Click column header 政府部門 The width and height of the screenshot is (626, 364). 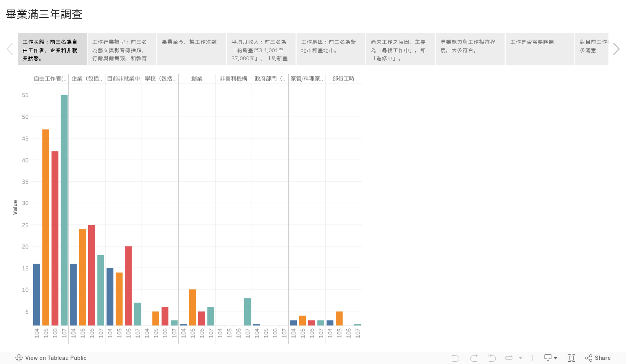tap(270, 79)
